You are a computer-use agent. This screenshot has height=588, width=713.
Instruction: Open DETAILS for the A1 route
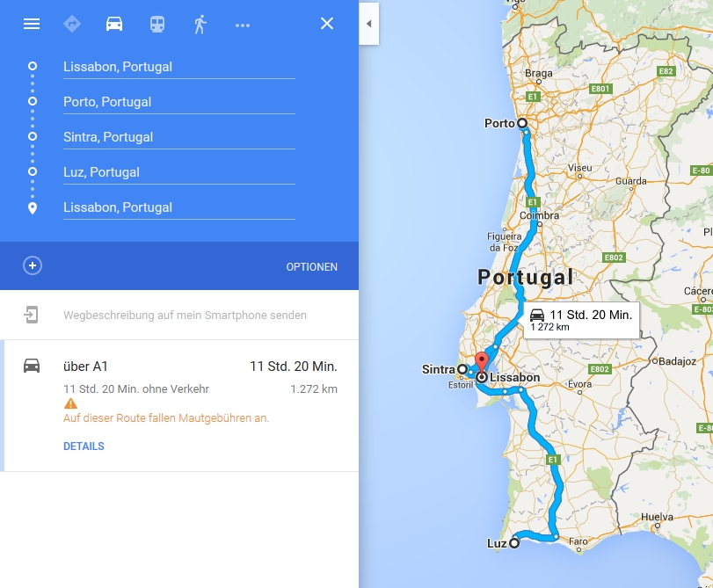click(84, 446)
